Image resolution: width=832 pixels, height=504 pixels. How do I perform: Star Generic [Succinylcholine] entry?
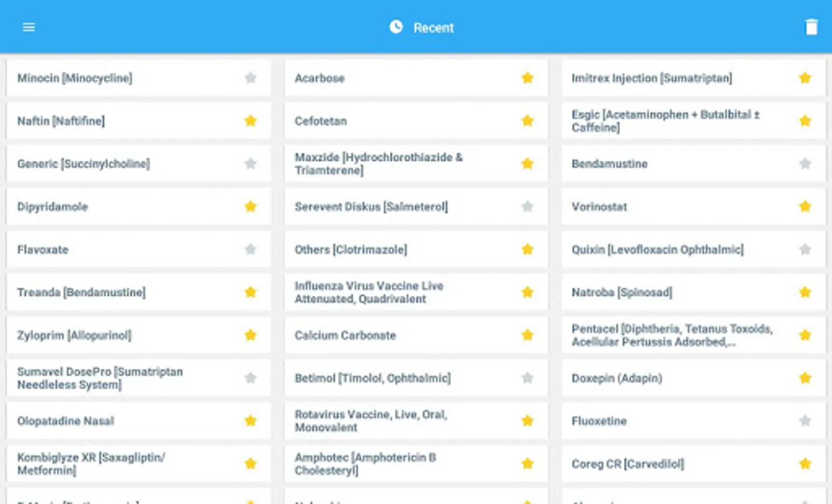(x=250, y=164)
